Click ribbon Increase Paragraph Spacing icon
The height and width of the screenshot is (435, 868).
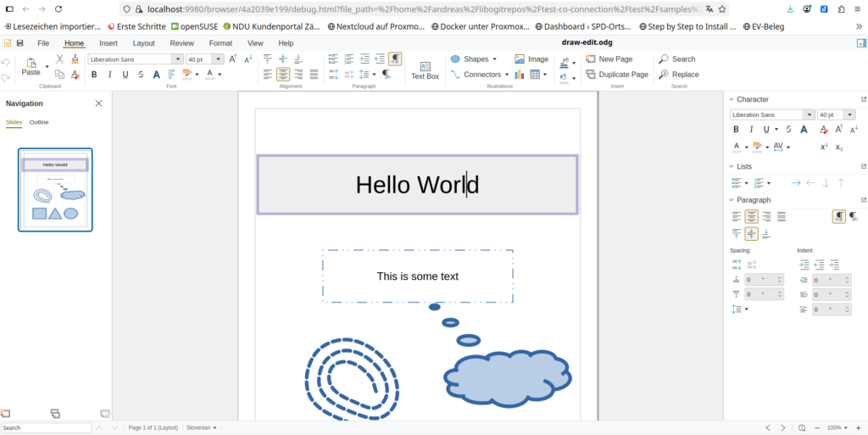click(334, 74)
